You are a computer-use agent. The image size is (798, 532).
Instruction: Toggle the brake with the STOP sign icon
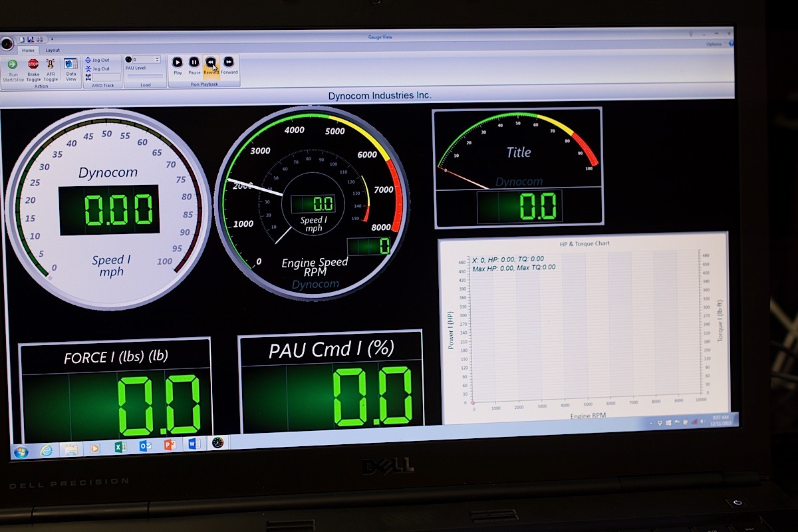33,64
